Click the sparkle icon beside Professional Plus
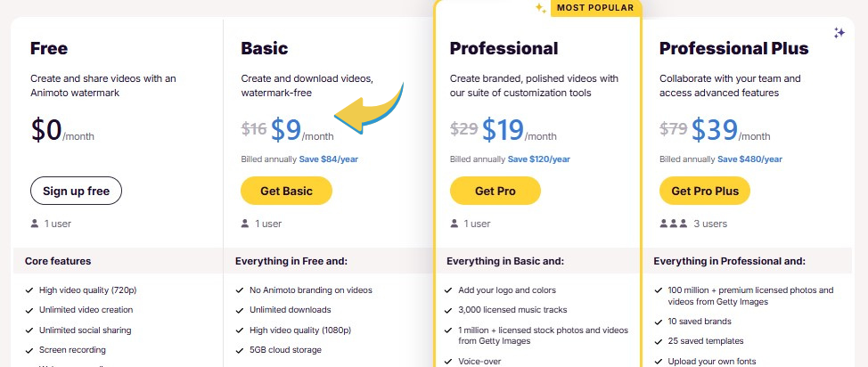Viewport: 868px width, 367px height. (x=839, y=33)
